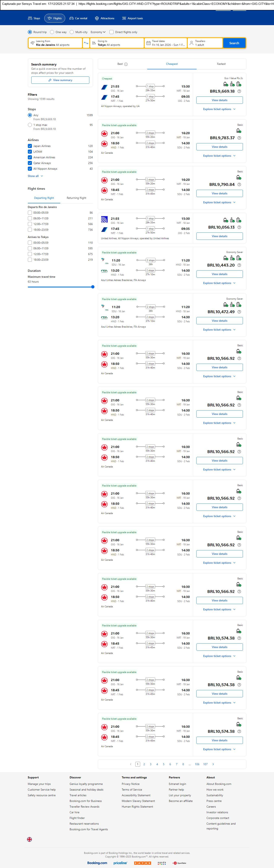Click the info icon beside the BRL9,669.18 price

(x=239, y=91)
